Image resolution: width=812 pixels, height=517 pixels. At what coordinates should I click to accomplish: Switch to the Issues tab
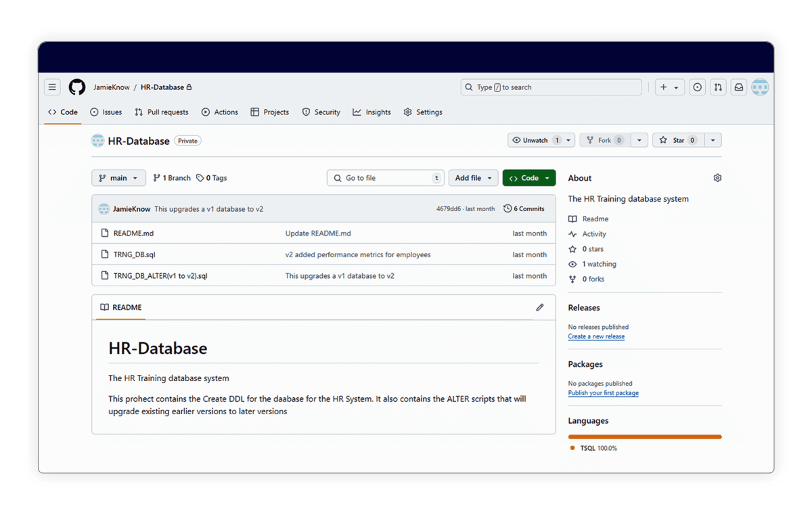coord(106,112)
